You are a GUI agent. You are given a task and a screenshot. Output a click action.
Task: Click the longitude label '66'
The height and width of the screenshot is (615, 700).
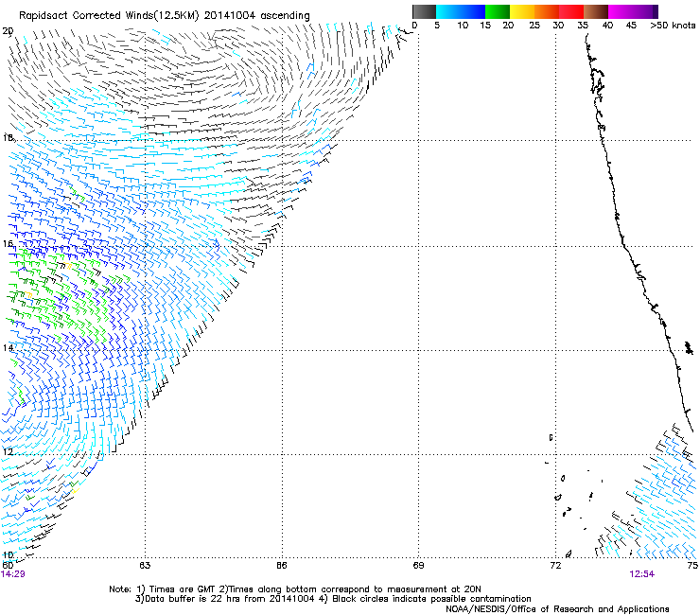click(x=282, y=566)
